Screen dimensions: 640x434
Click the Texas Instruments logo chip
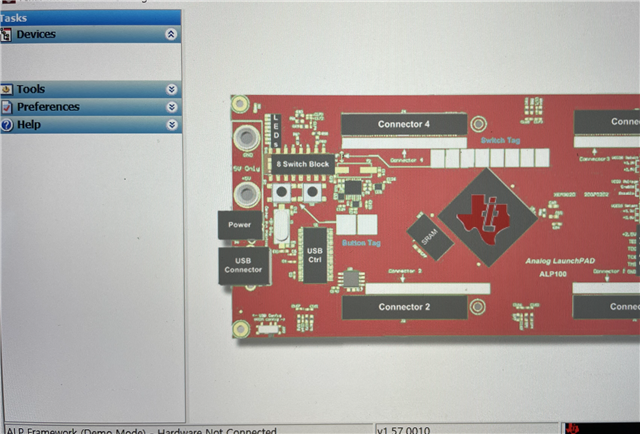click(487, 217)
